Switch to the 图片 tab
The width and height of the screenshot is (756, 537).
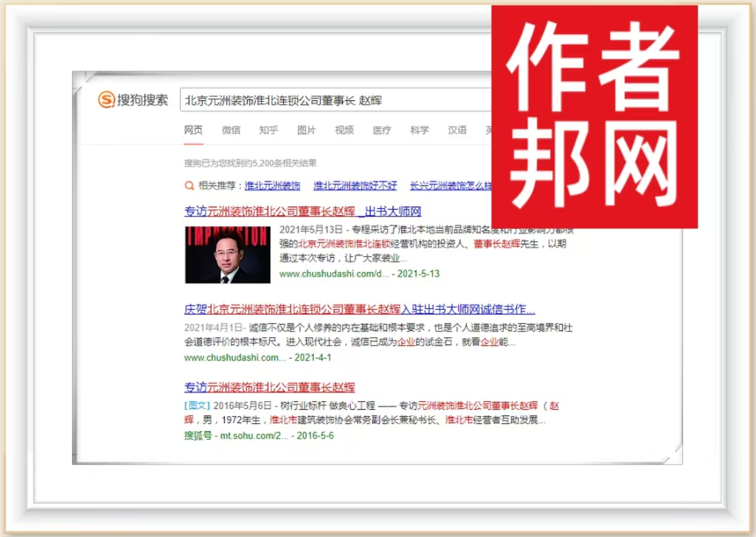point(306,130)
